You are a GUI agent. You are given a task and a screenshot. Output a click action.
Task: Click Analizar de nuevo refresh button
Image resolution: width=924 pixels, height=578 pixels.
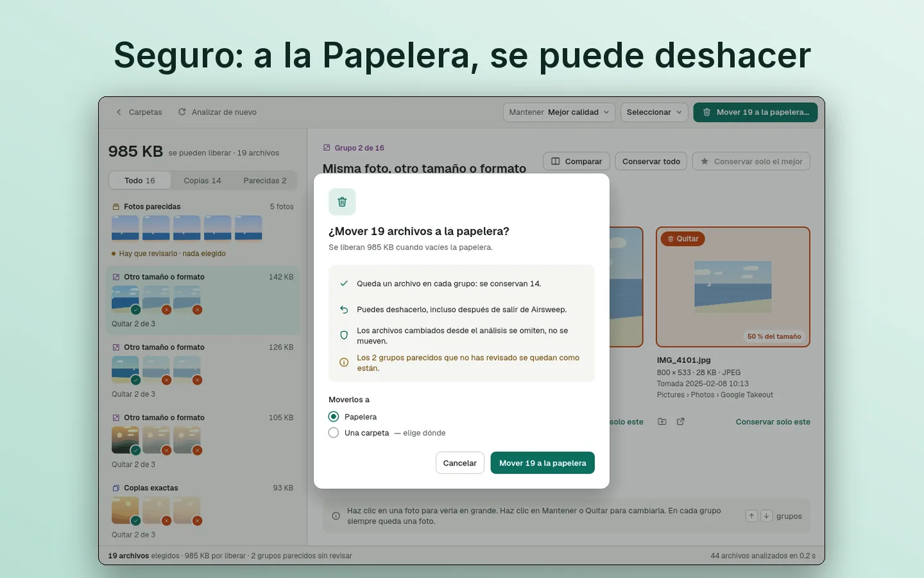218,112
